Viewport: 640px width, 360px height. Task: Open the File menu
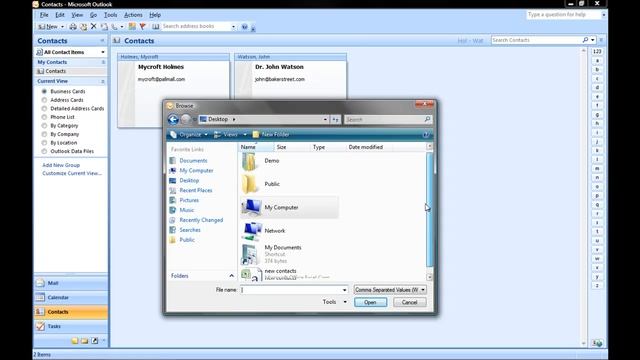coord(44,15)
